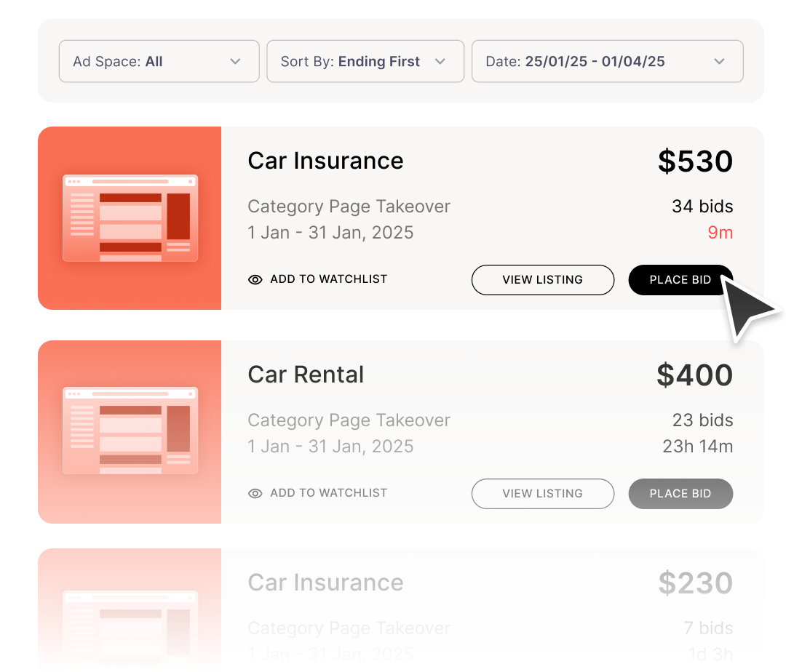View Listing for Car Rental
This screenshot has width=802, height=672.
click(x=542, y=494)
